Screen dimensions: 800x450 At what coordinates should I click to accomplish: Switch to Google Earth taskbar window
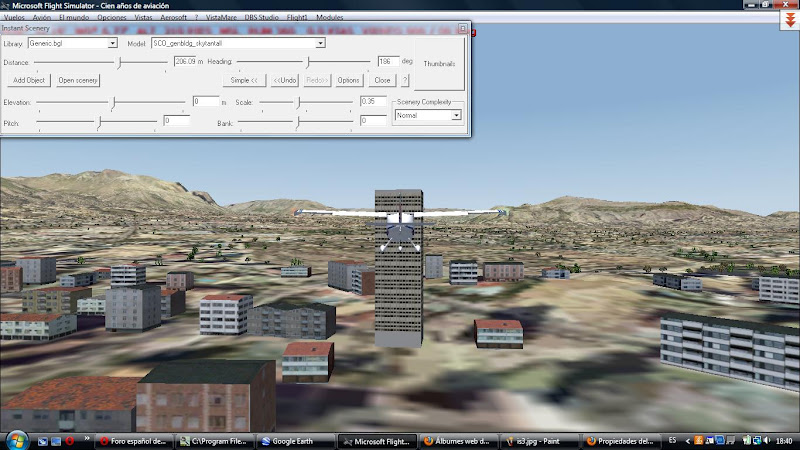pyautogui.click(x=295, y=441)
